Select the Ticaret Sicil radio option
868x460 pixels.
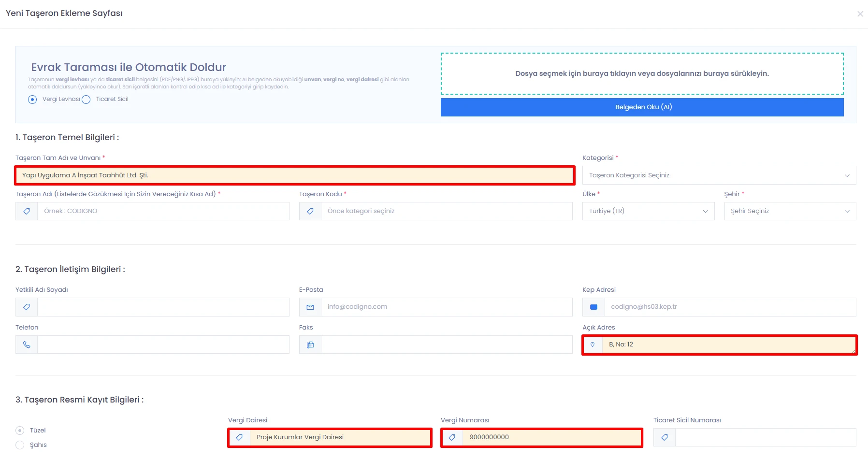pyautogui.click(x=86, y=100)
